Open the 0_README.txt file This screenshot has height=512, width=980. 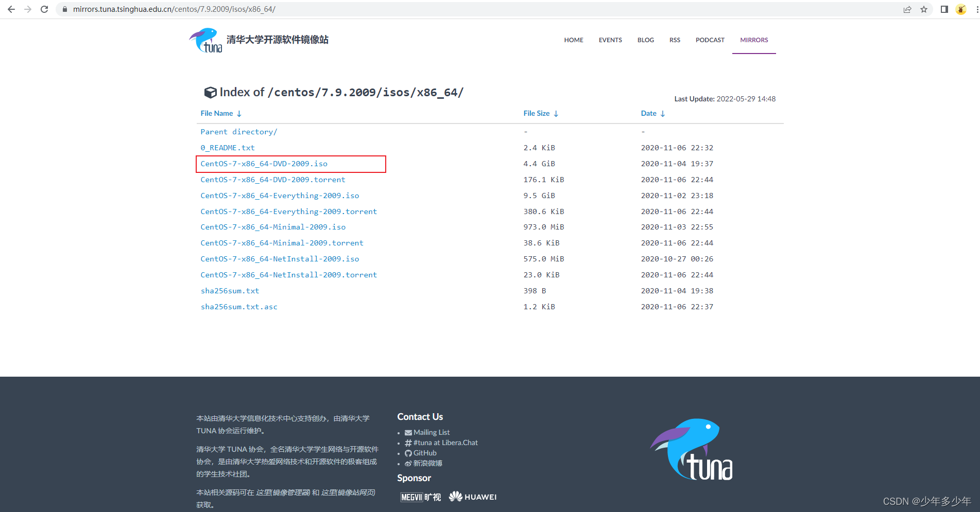tap(228, 148)
